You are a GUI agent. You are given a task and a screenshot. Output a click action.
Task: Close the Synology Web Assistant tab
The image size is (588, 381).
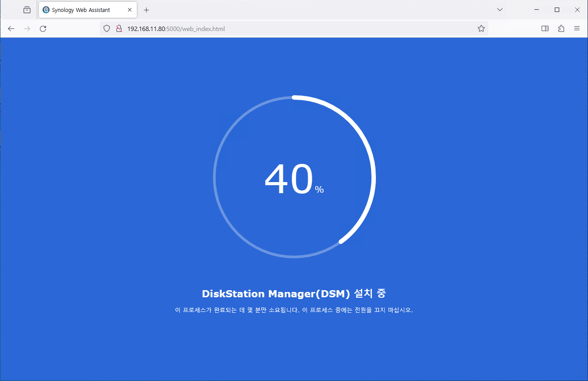pos(130,10)
